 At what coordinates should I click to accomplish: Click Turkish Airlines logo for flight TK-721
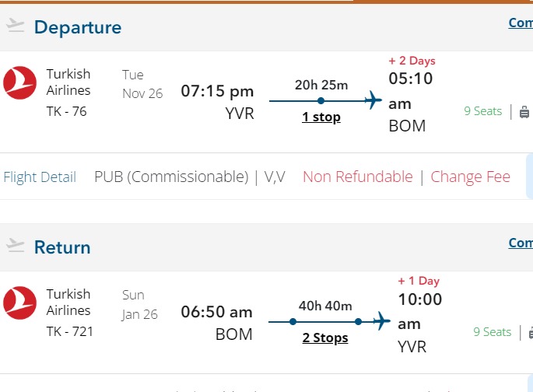[x=19, y=303]
